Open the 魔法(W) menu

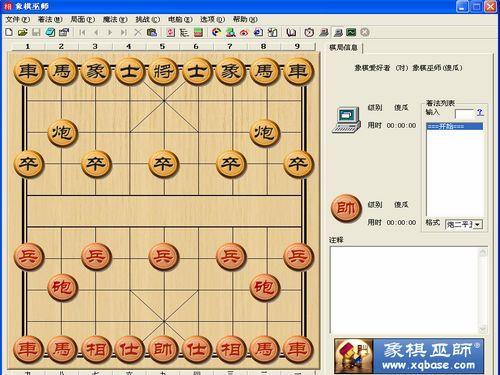tap(115, 19)
